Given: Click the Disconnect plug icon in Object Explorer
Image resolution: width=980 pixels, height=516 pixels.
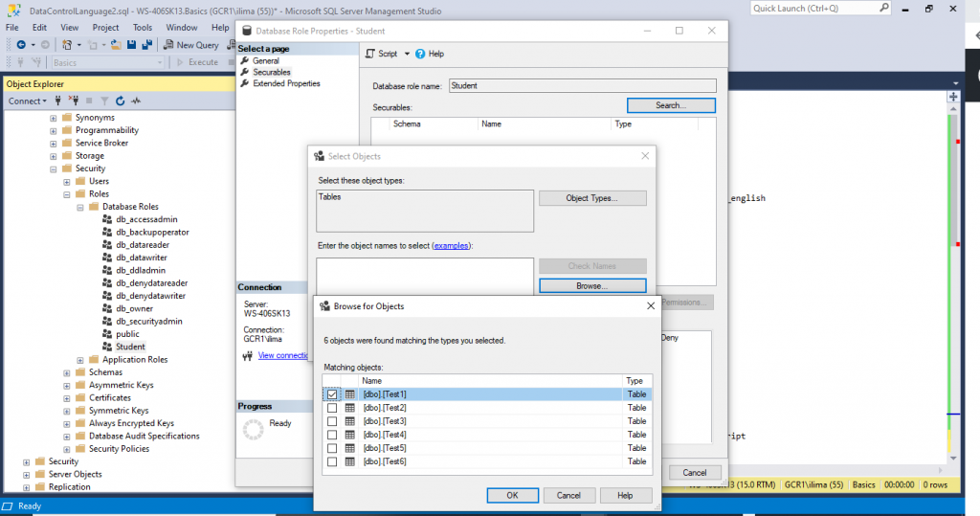Looking at the screenshot, I should click(74, 101).
